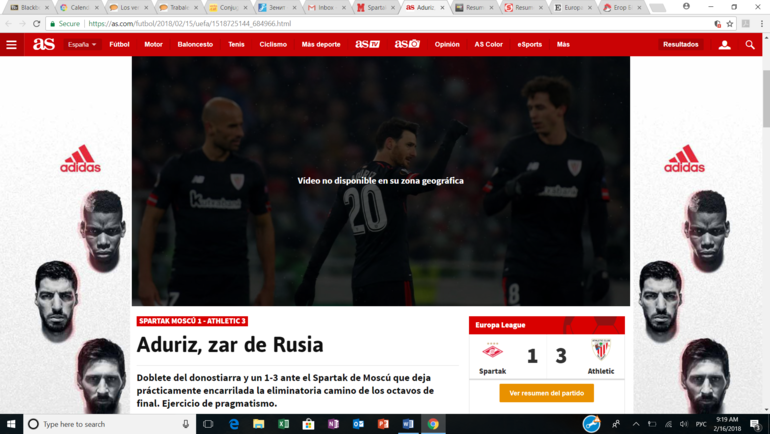Select Tenis in the navigation bar
This screenshot has height=434, width=770.
(x=236, y=44)
